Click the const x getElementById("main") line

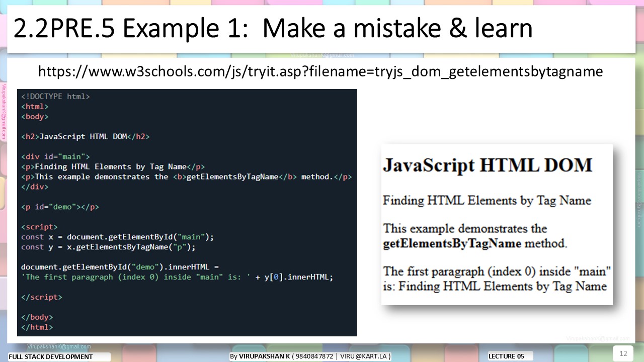[x=117, y=237]
